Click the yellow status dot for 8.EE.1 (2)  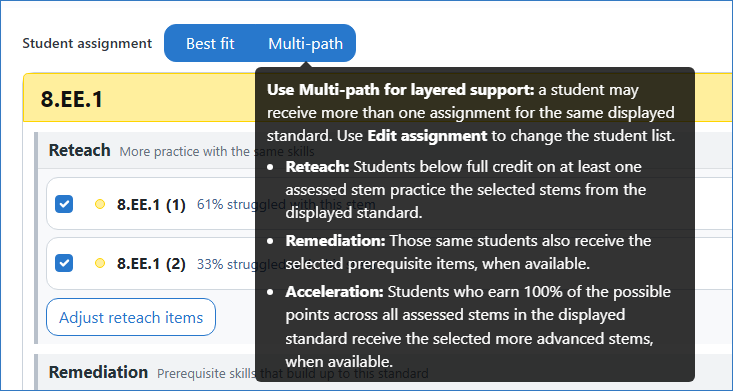pos(100,264)
